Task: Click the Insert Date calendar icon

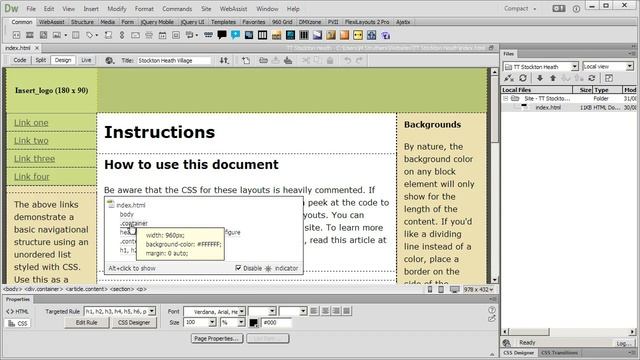Action: coord(162,36)
